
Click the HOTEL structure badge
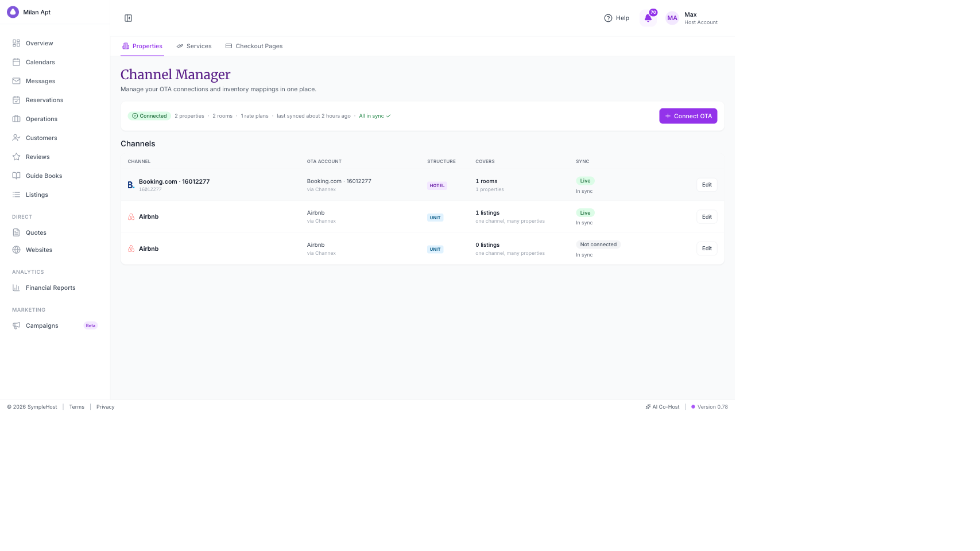[437, 185]
